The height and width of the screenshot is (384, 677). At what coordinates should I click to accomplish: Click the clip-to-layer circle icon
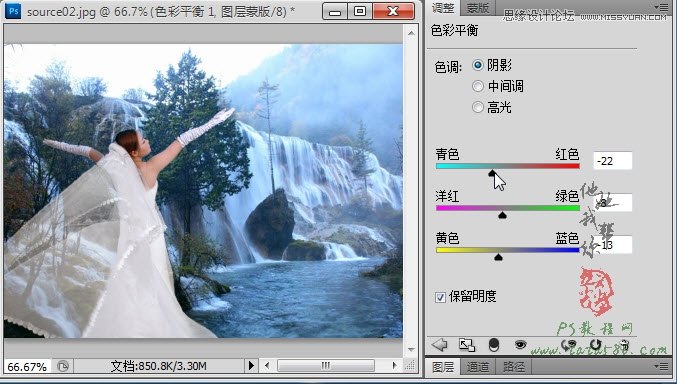click(494, 345)
